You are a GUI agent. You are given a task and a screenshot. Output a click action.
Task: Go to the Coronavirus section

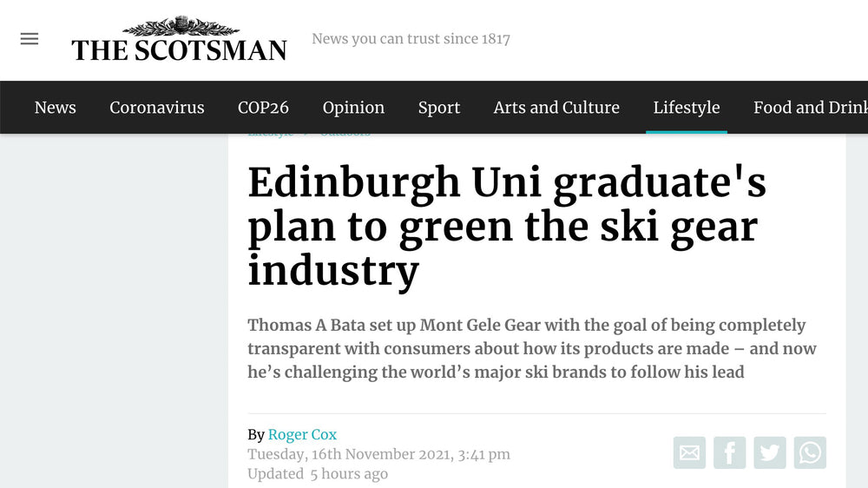[x=157, y=108]
